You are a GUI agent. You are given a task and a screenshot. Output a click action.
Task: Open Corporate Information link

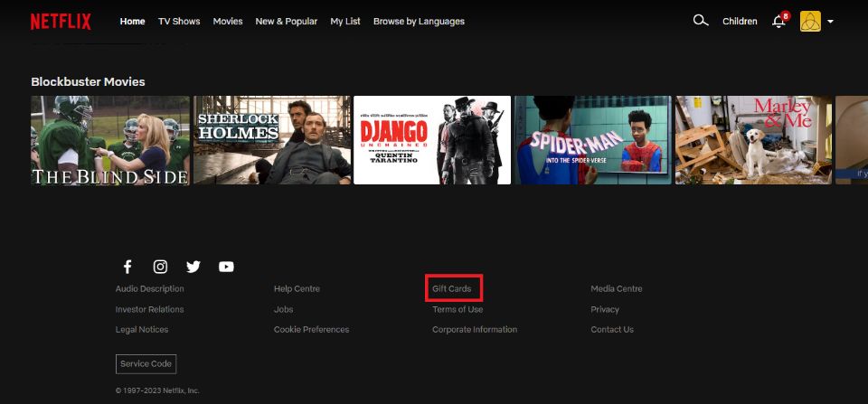click(475, 329)
